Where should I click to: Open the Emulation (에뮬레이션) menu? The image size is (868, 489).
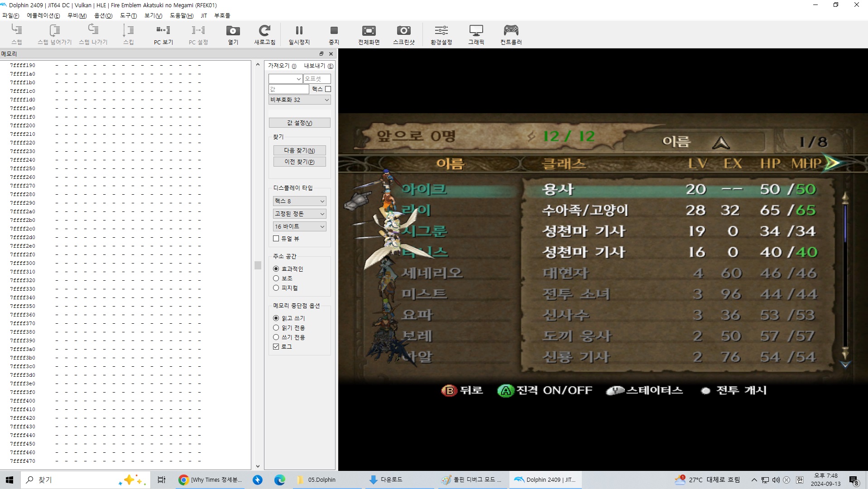click(x=43, y=15)
